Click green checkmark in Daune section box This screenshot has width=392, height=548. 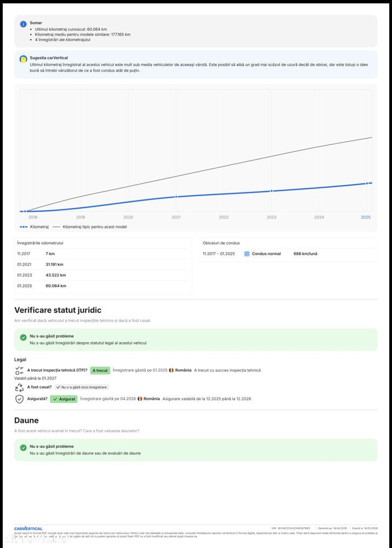tap(23, 448)
